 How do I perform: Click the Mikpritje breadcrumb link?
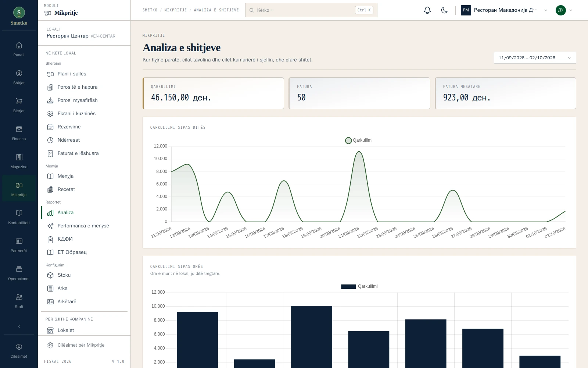(176, 10)
